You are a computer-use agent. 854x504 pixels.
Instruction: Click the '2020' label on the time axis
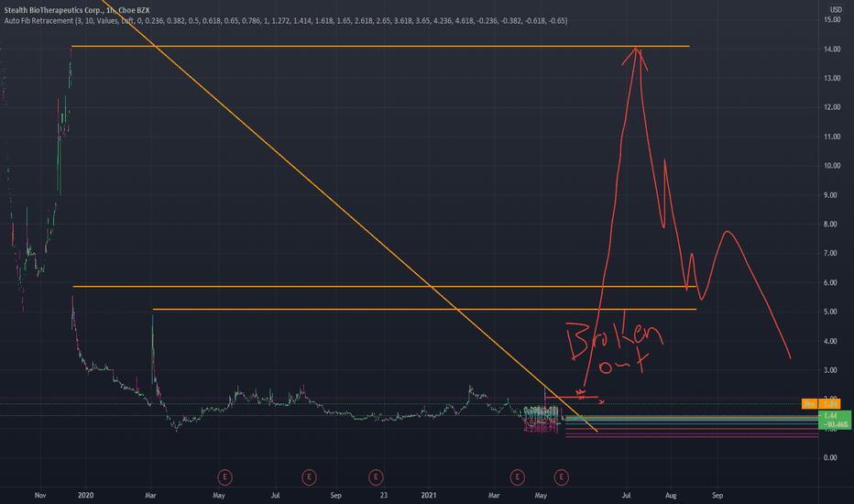coord(85,495)
